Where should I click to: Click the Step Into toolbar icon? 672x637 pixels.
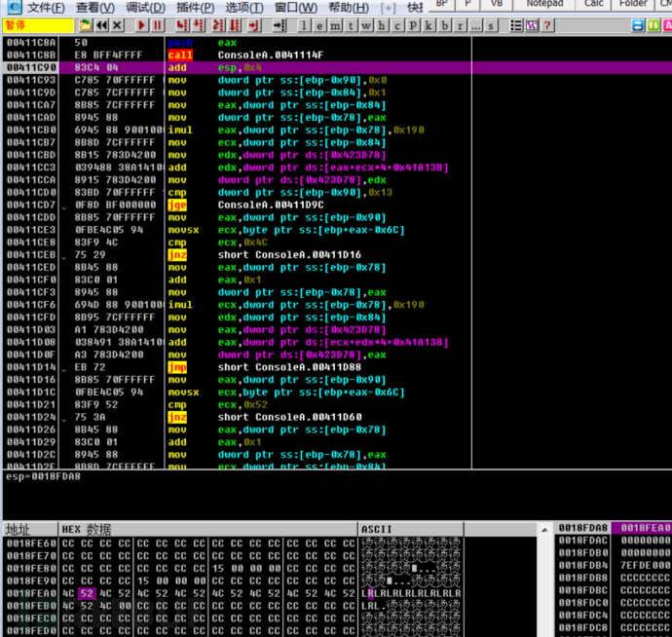coord(183,24)
